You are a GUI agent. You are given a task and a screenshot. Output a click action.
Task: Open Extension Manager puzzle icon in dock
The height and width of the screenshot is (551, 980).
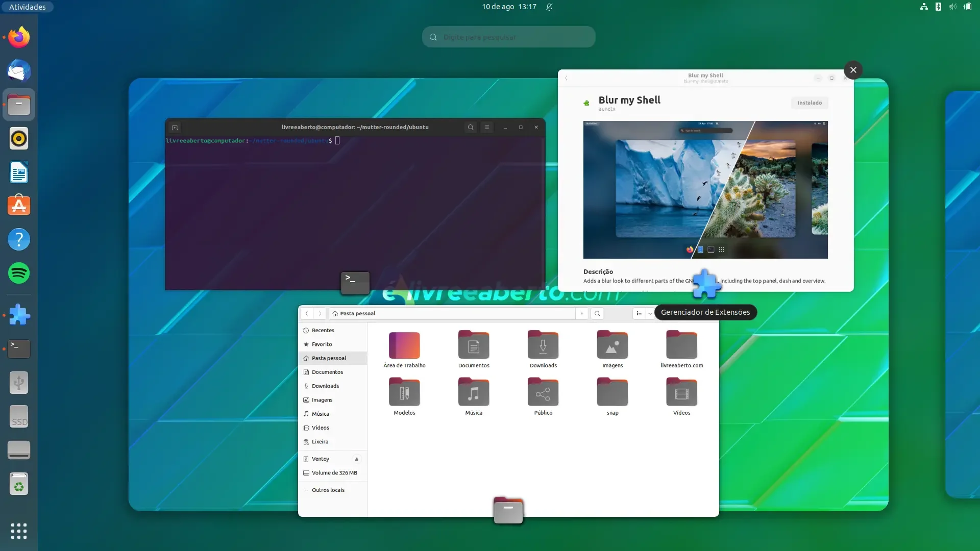click(19, 315)
